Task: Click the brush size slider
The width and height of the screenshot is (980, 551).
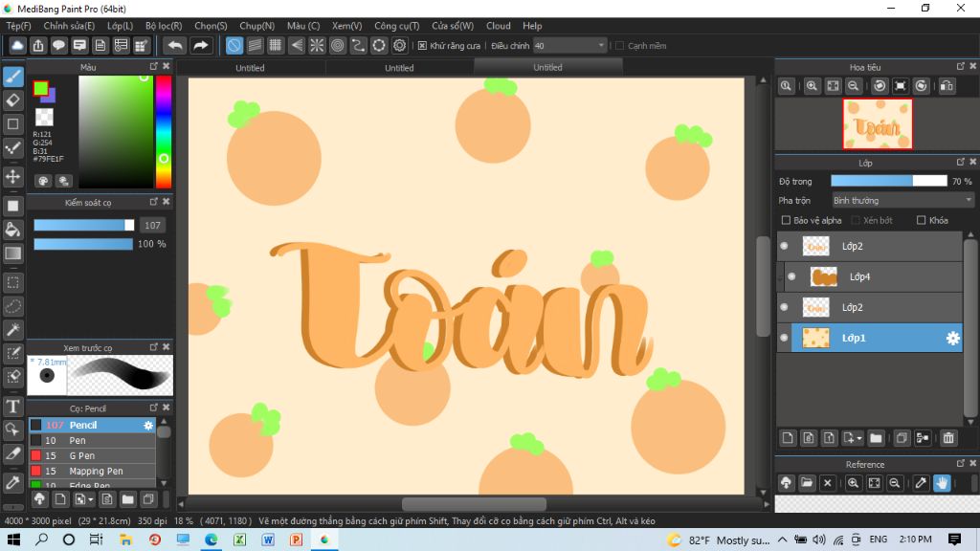Action: coord(84,225)
